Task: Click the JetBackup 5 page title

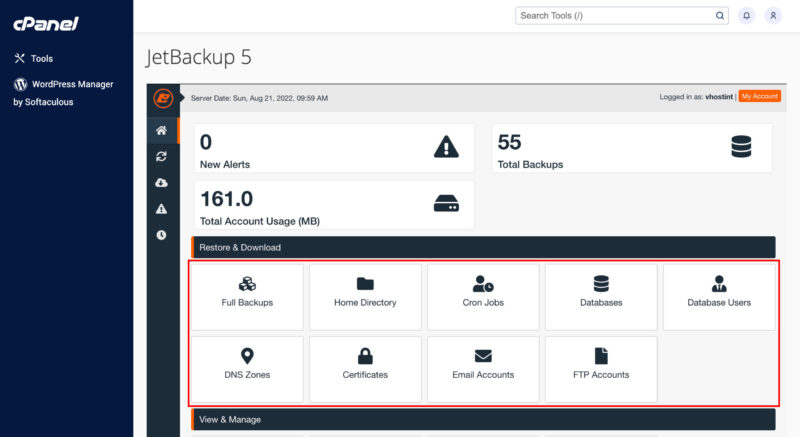Action: (198, 57)
